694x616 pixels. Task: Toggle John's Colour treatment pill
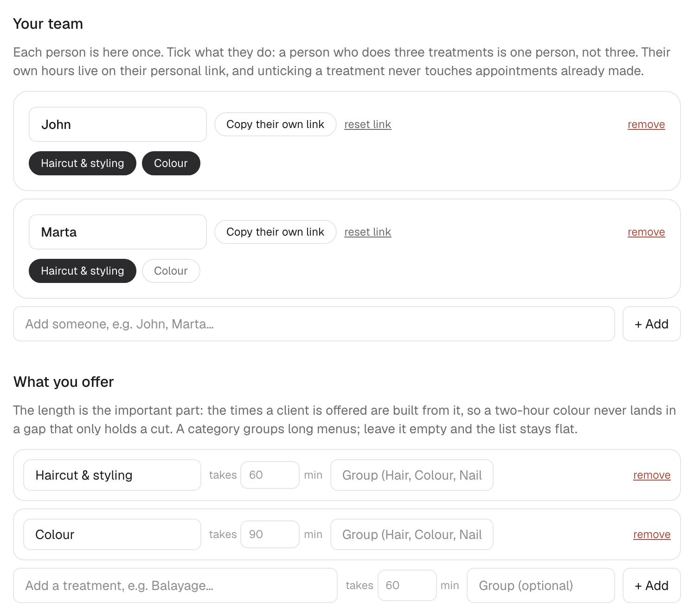pyautogui.click(x=171, y=163)
